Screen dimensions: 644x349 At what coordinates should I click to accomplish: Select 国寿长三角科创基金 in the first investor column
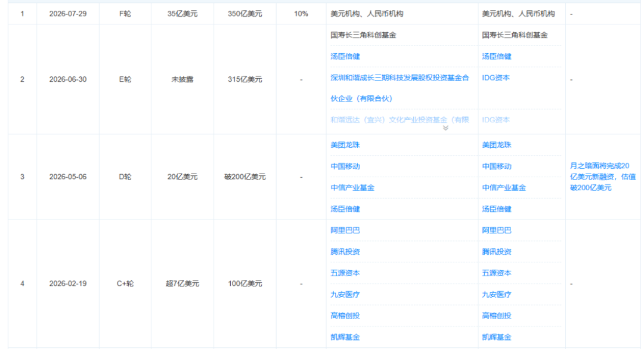(x=364, y=35)
